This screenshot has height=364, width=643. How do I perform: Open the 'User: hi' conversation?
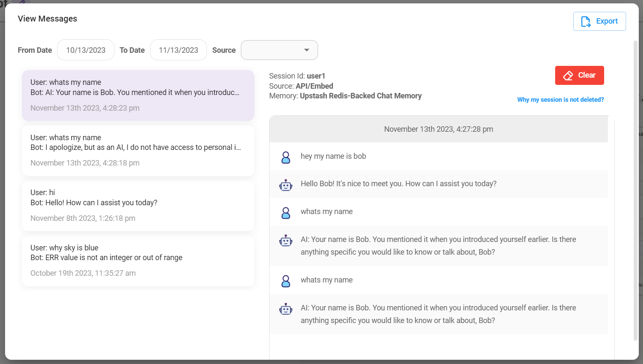tap(138, 206)
